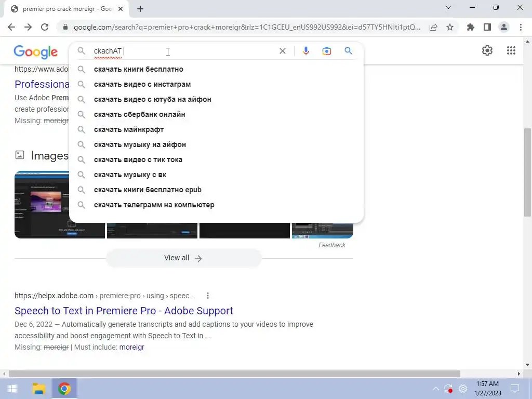
Task: Open the taskbar clock showing 1:57 AM
Action: [487, 389]
